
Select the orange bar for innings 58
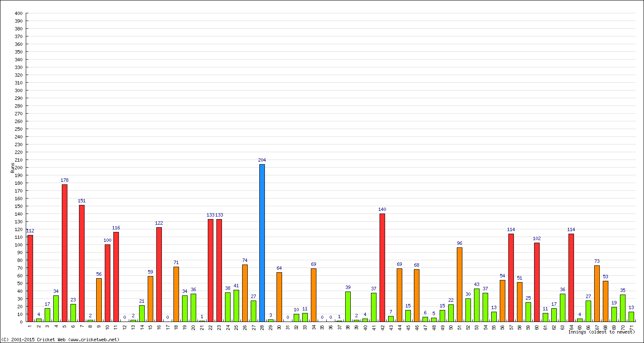(x=519, y=302)
